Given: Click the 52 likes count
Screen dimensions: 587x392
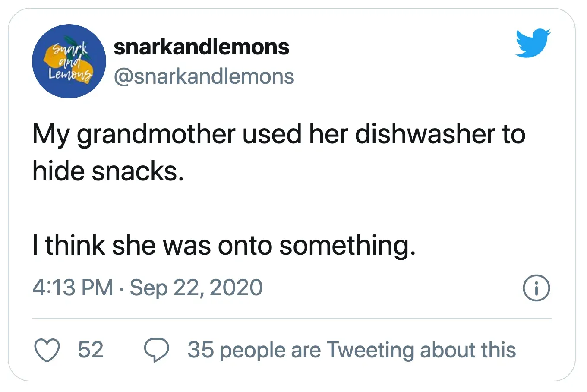Looking at the screenshot, I should [x=91, y=350].
